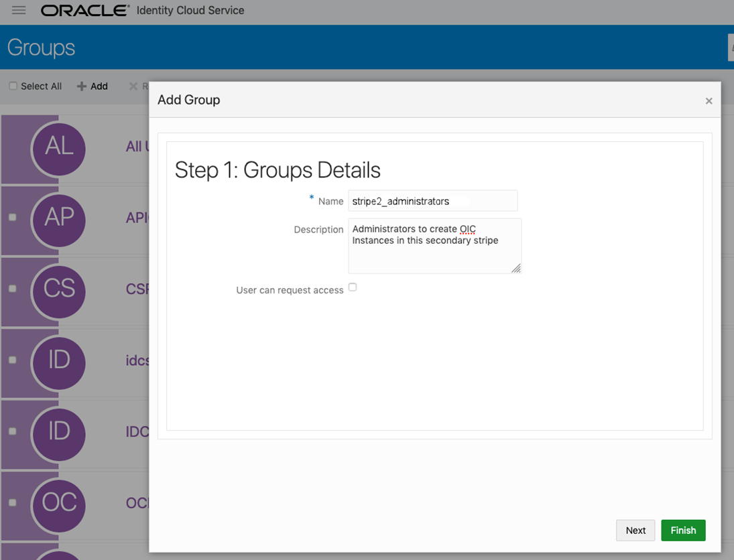Open the navigation hamburger menu
The image size is (734, 560).
tap(18, 10)
